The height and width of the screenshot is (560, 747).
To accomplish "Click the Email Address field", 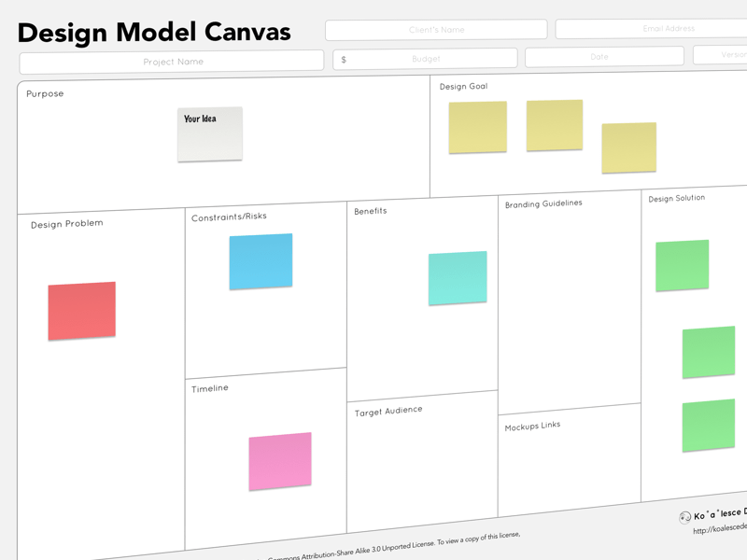I will (651, 29).
